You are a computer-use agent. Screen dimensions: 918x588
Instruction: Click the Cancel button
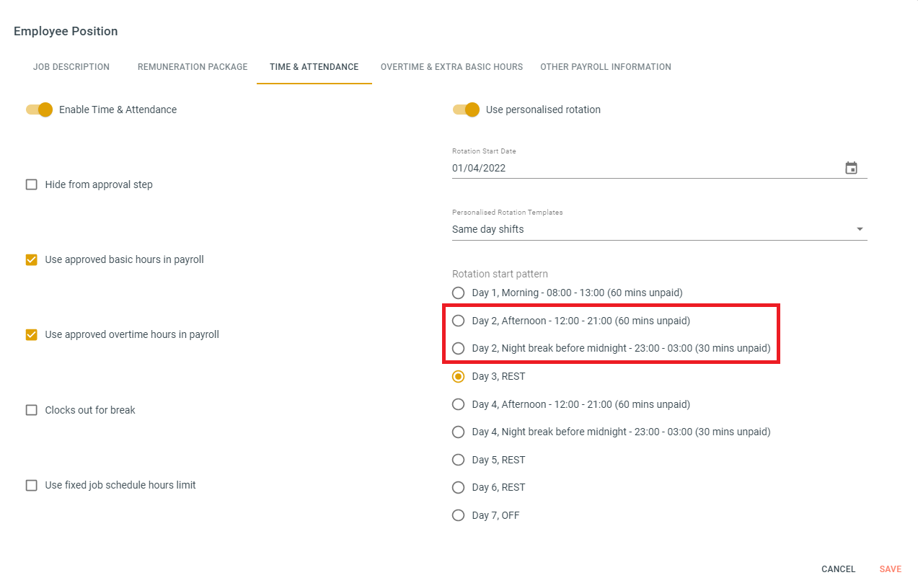click(839, 569)
